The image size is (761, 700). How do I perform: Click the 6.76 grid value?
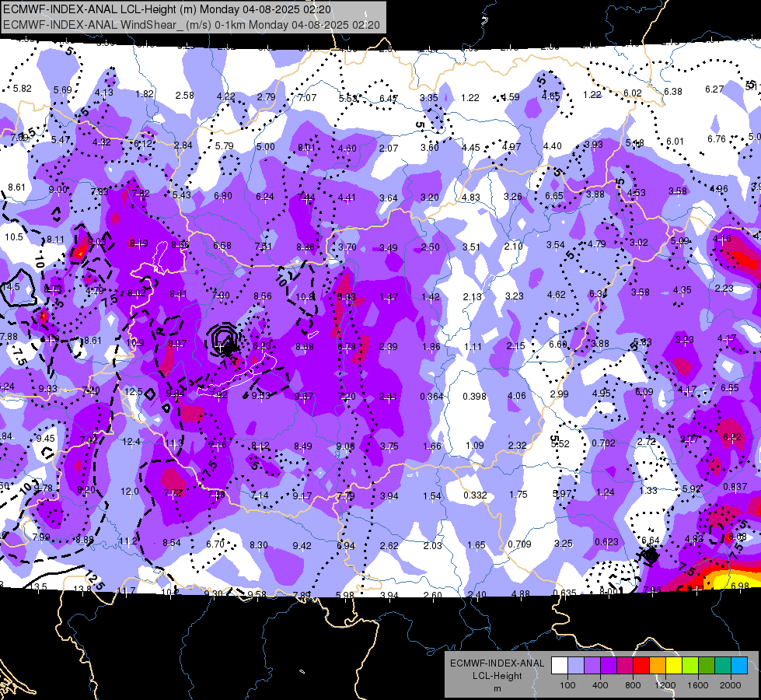point(717,139)
